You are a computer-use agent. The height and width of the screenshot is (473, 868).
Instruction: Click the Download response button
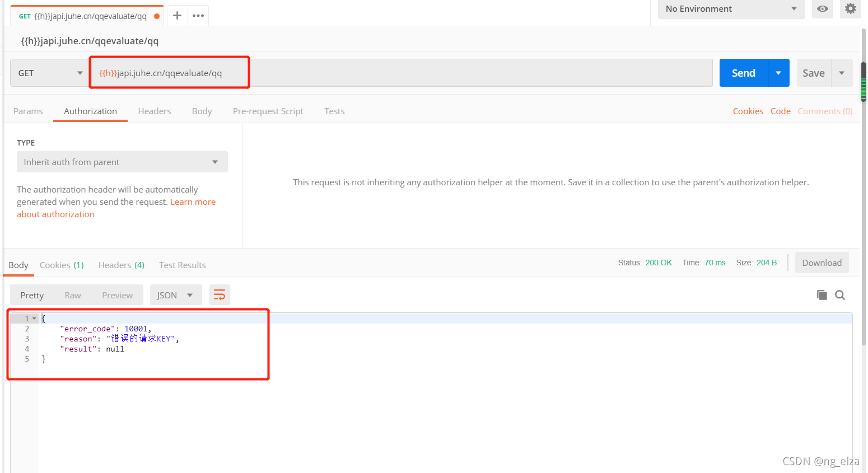coord(822,263)
